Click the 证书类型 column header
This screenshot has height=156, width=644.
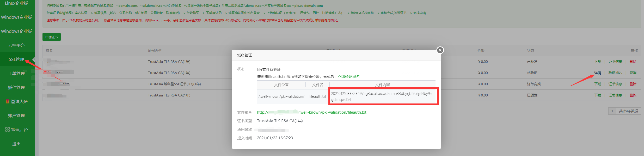click(x=155, y=50)
